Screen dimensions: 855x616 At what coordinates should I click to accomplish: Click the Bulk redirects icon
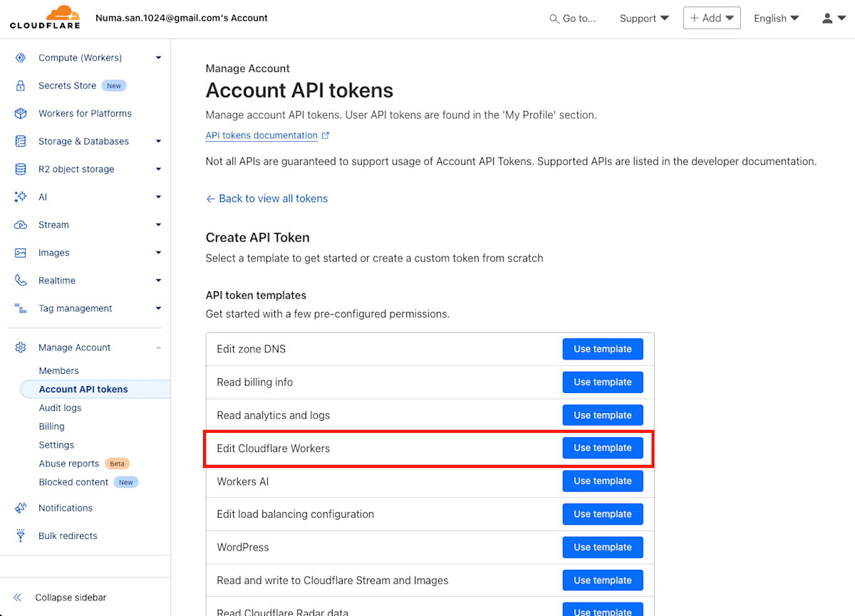click(x=21, y=536)
